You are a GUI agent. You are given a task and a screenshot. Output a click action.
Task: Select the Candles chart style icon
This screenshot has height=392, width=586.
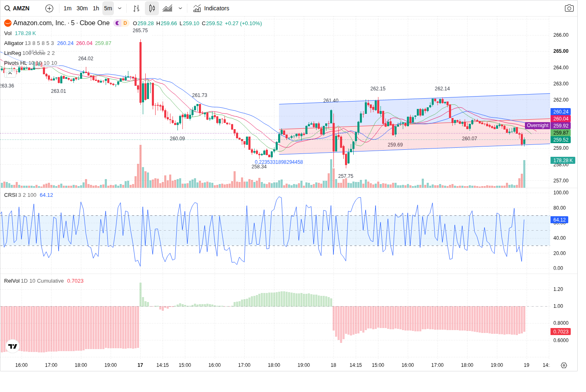pos(152,8)
